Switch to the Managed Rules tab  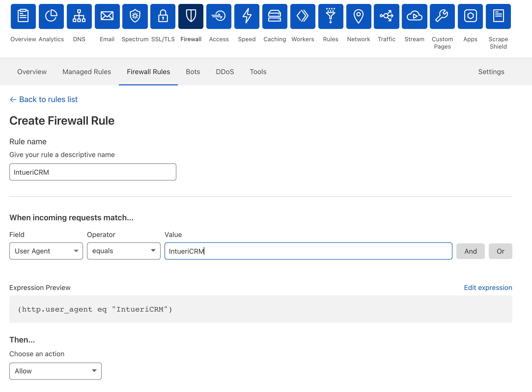coord(87,72)
